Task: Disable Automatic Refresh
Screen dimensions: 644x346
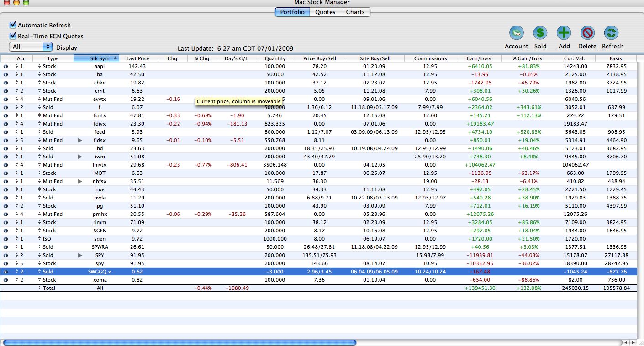Action: pos(12,25)
